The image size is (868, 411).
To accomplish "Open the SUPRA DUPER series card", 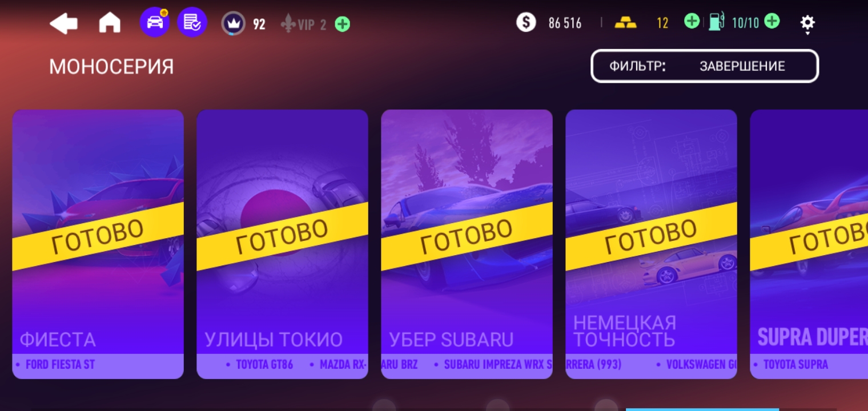I will [x=809, y=244].
